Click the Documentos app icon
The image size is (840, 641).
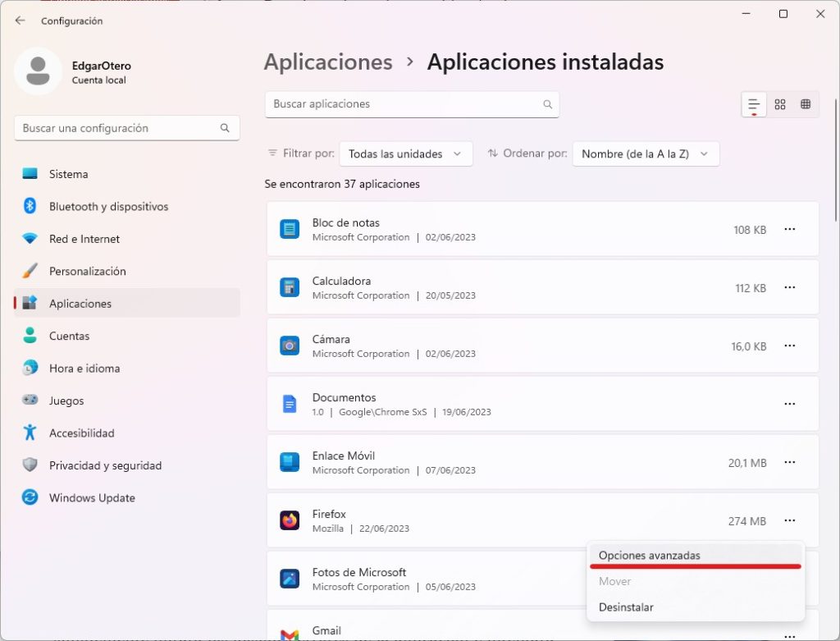pos(290,404)
